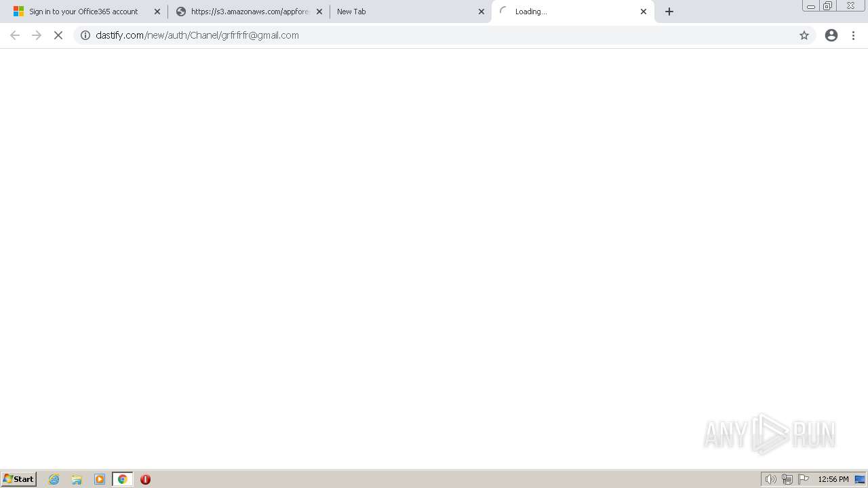Open Windows Media Player taskbar icon
This screenshot has width=868, height=488.
click(x=100, y=479)
